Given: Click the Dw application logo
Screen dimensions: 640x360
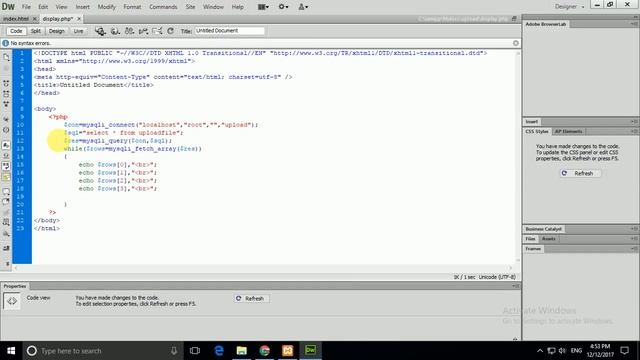Looking at the screenshot, I should click(8, 7).
